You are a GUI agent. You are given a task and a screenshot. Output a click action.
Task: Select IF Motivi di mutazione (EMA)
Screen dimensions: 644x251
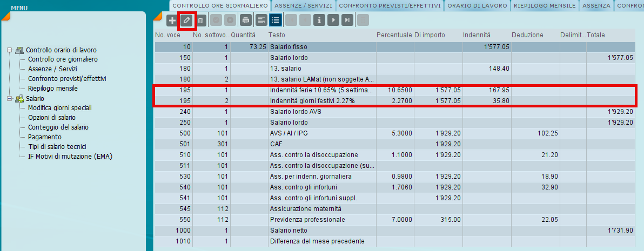(70, 156)
